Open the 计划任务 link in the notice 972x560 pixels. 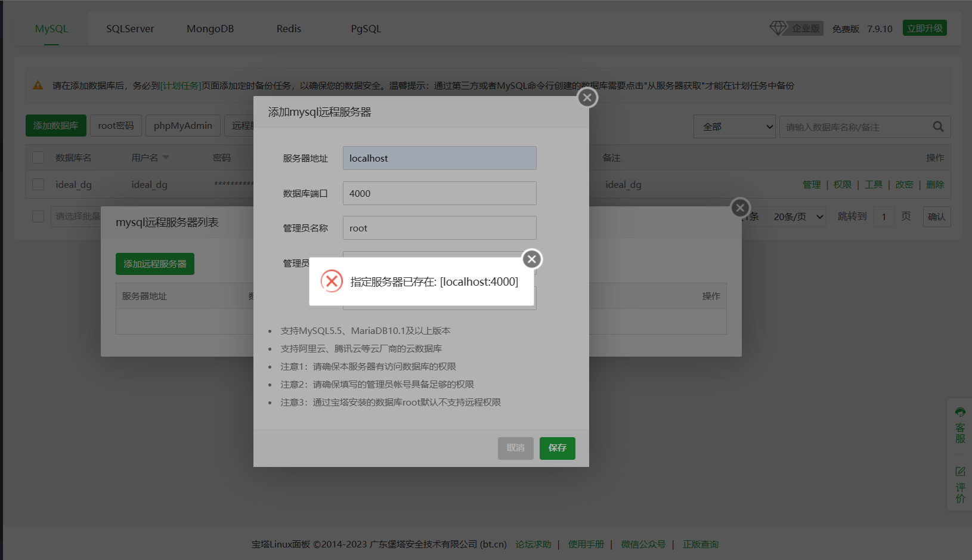tap(181, 85)
